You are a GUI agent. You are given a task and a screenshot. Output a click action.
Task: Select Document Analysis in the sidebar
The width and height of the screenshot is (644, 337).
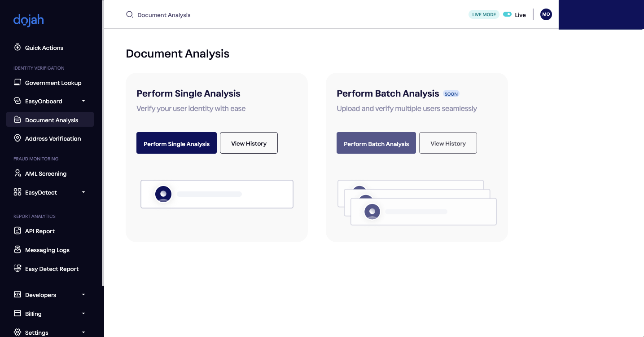pyautogui.click(x=50, y=120)
